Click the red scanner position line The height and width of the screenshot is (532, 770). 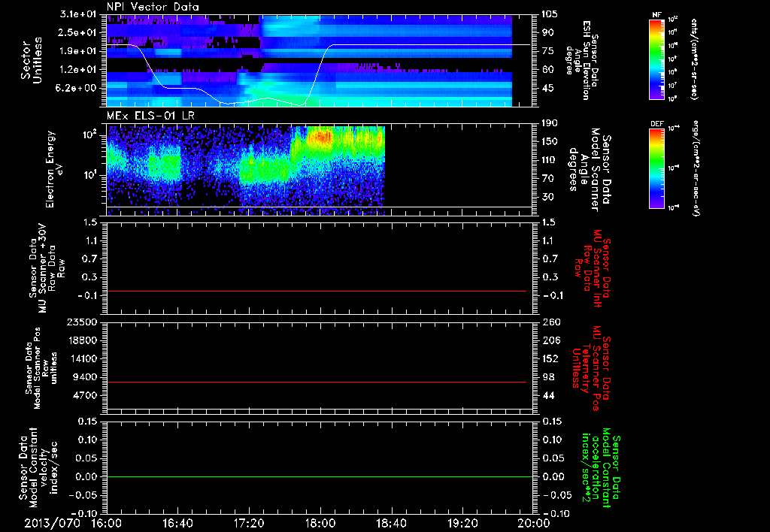[x=317, y=382]
